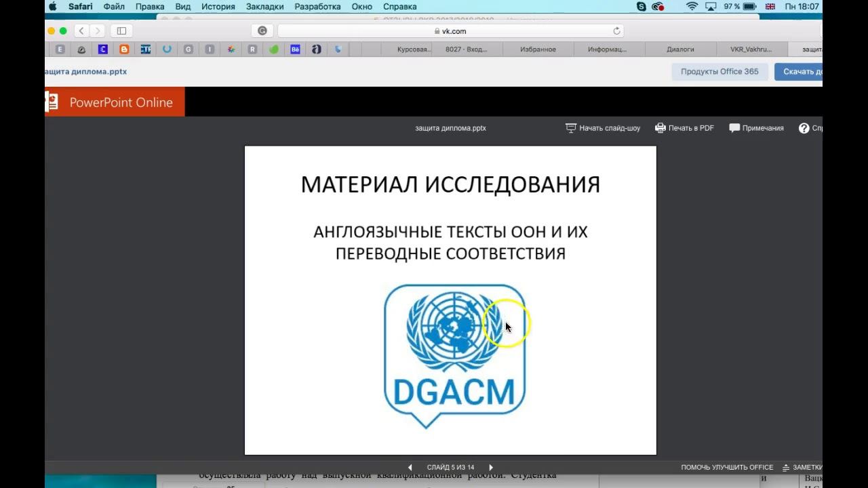Image resolution: width=868 pixels, height=488 pixels.
Task: Click the yellow minimize button of Safari
Action: 52,30
